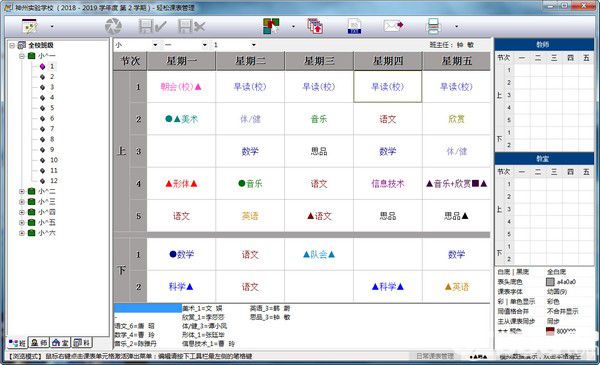Expand the 小^四 grade node

click(x=22, y=212)
